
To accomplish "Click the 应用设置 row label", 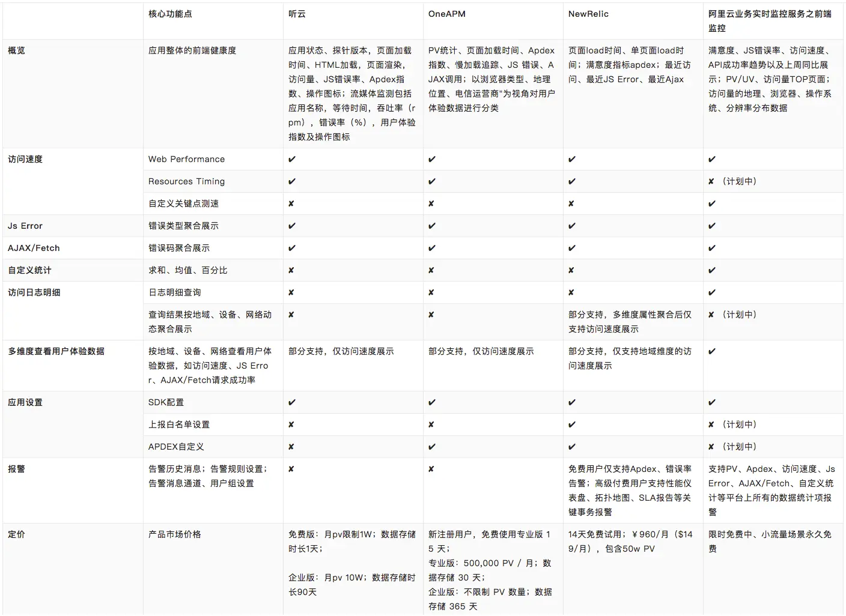I will pos(25,402).
